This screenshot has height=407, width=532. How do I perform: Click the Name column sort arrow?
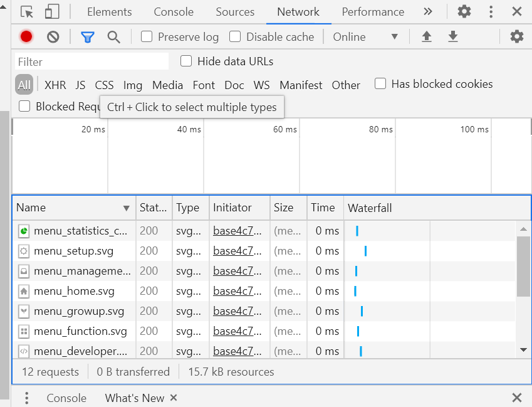(x=126, y=208)
